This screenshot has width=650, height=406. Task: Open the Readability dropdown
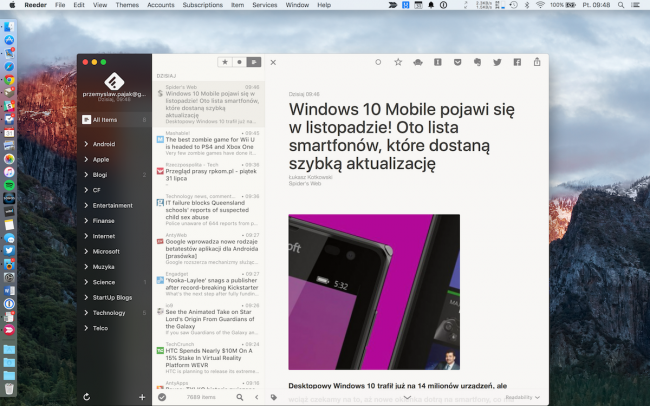(522, 397)
